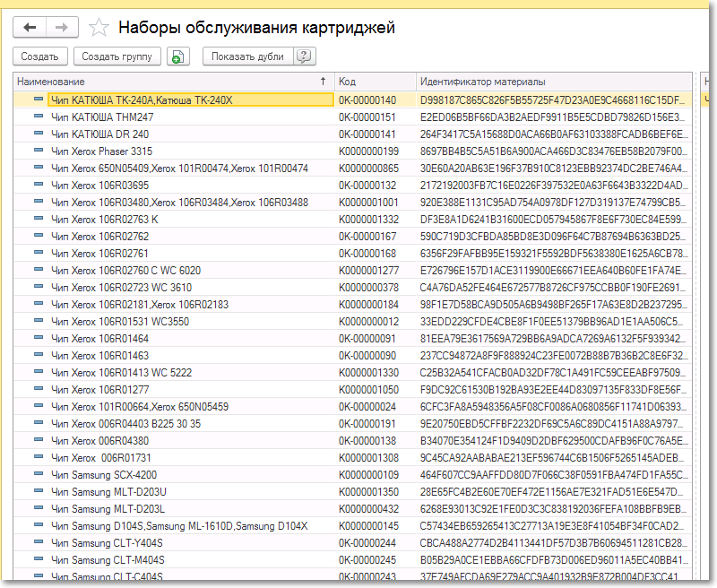Select row Чип Samsung MLT-D203U
The height and width of the screenshot is (588, 717).
pyautogui.click(x=108, y=491)
